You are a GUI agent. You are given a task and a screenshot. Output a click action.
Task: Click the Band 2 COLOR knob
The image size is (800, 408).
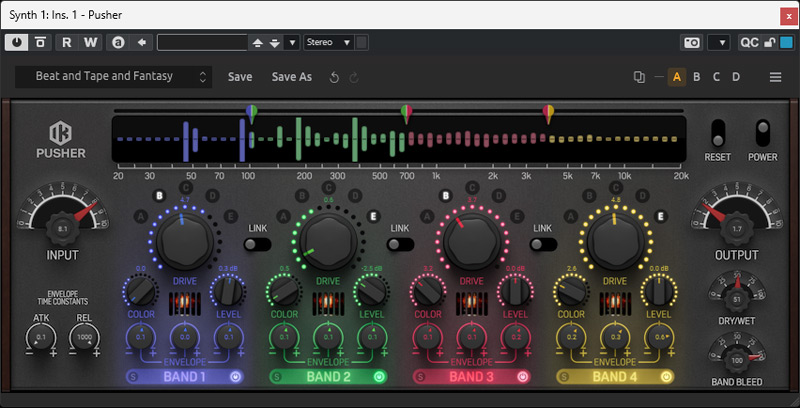click(x=284, y=291)
